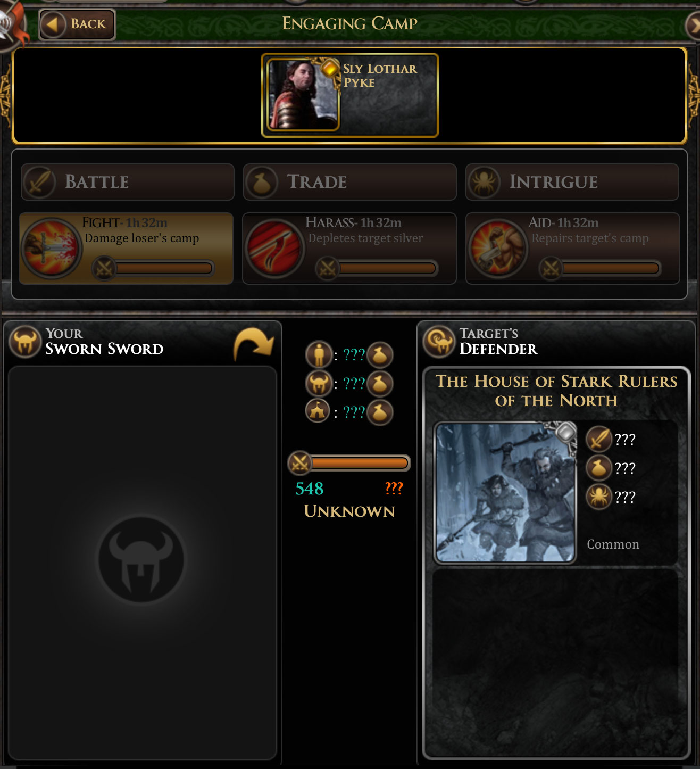Click the red Harass claw icon

(x=274, y=249)
